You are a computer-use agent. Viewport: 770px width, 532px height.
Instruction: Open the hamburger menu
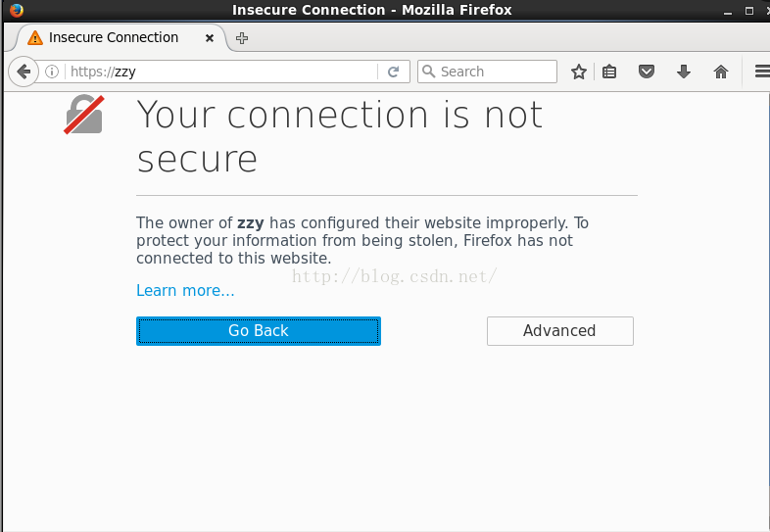click(762, 72)
